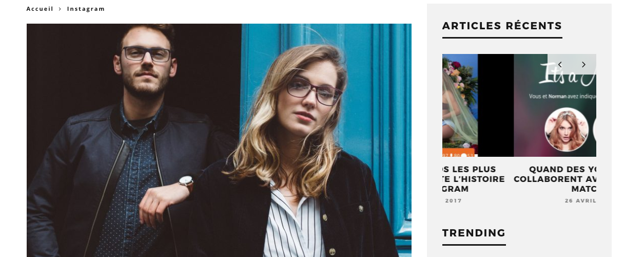This screenshot has width=644, height=257.
Task: Go to previous recent article slide
Action: pyautogui.click(x=560, y=65)
